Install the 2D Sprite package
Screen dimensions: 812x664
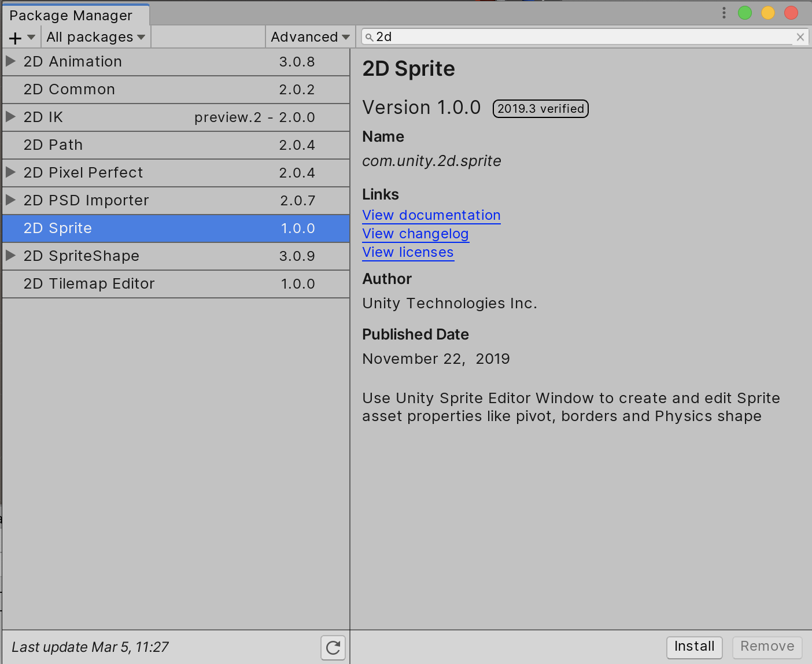(695, 647)
